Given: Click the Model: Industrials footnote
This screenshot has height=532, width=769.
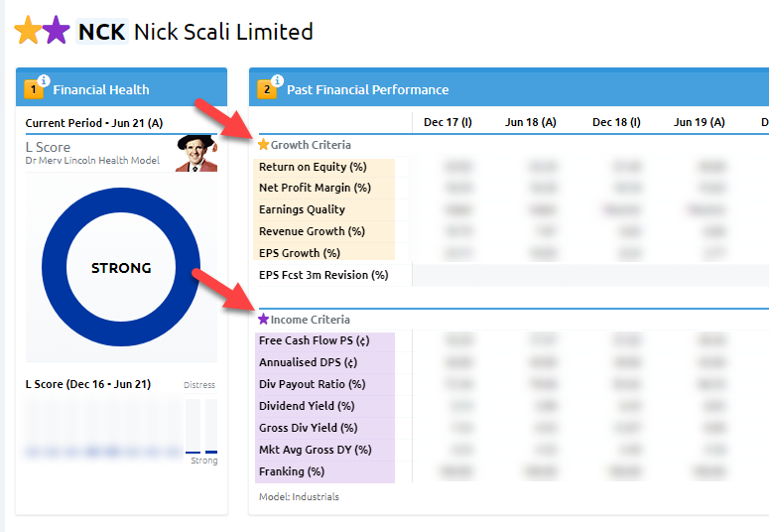Looking at the screenshot, I should coord(299,496).
